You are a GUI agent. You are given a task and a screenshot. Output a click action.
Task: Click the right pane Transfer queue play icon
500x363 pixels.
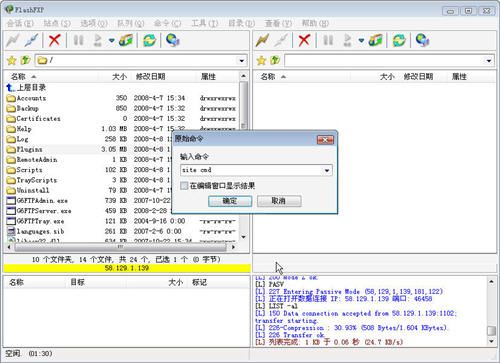347,40
